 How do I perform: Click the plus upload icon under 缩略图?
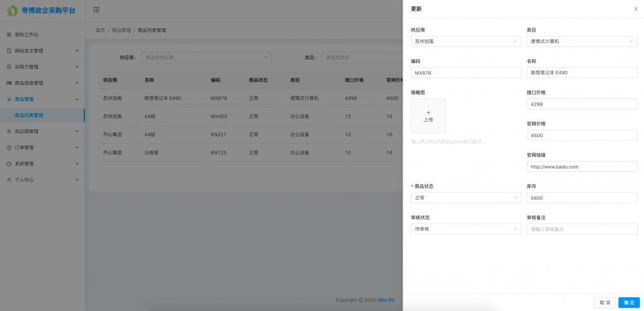click(428, 112)
